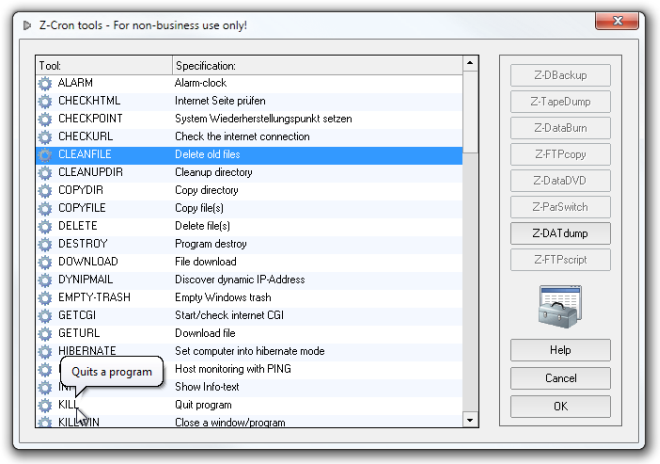Confirm with the OK button
The image size is (660, 464).
pyautogui.click(x=560, y=406)
